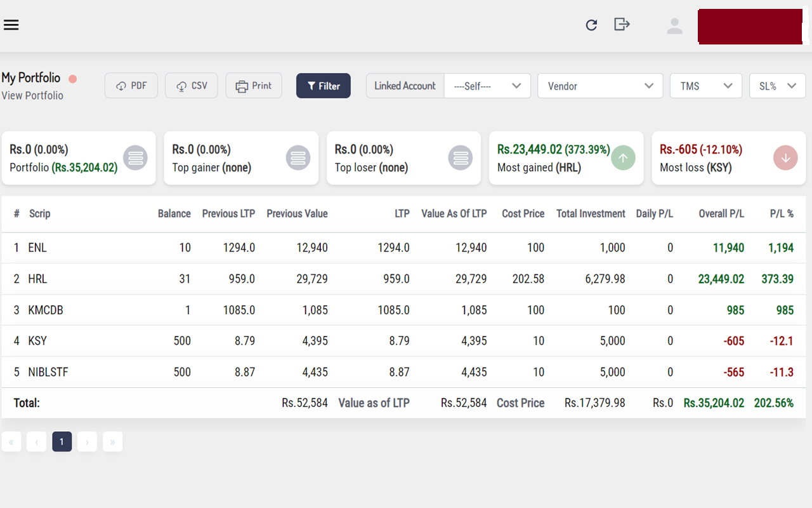
Task: Open the hamburger navigation menu
Action: click(11, 25)
